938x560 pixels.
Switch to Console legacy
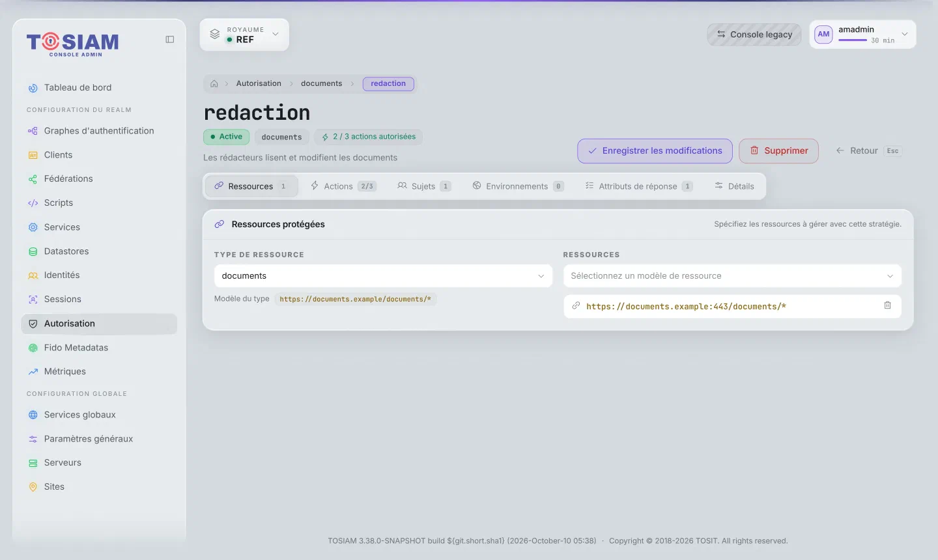754,35
